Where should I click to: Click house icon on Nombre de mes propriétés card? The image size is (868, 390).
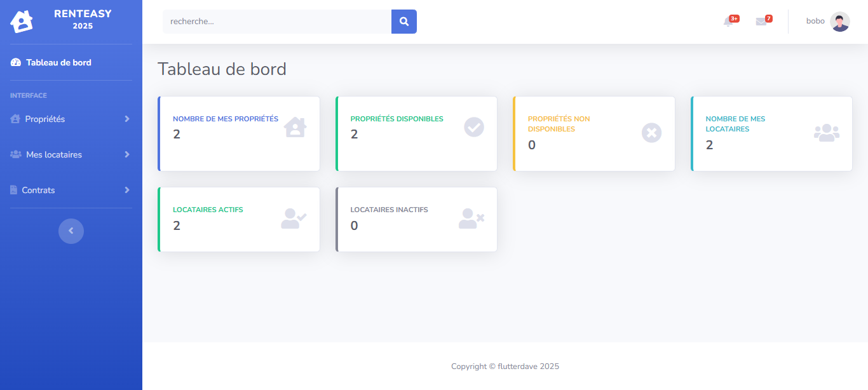coord(295,127)
